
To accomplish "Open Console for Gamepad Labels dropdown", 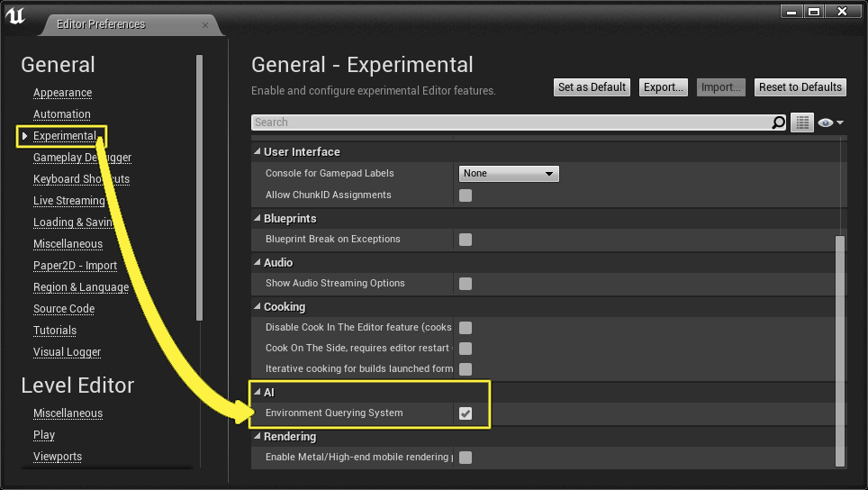I will pos(509,174).
